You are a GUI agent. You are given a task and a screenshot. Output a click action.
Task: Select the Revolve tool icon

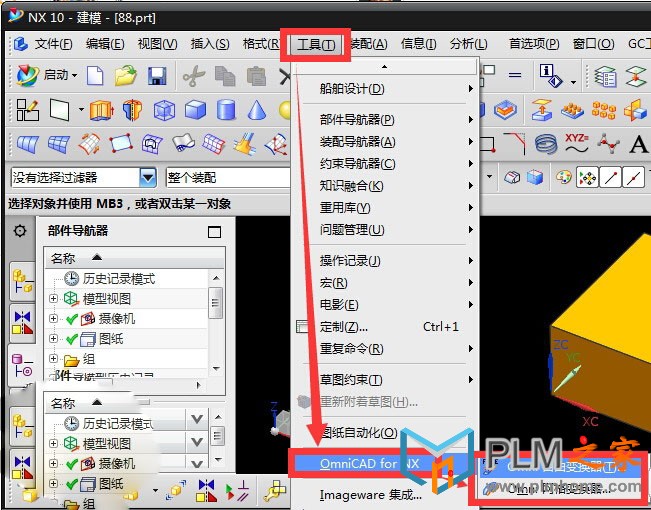[132, 110]
